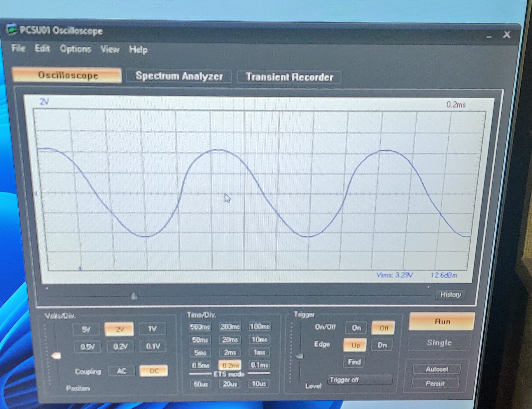
Task: Turn the trigger Off
Action: tap(383, 328)
